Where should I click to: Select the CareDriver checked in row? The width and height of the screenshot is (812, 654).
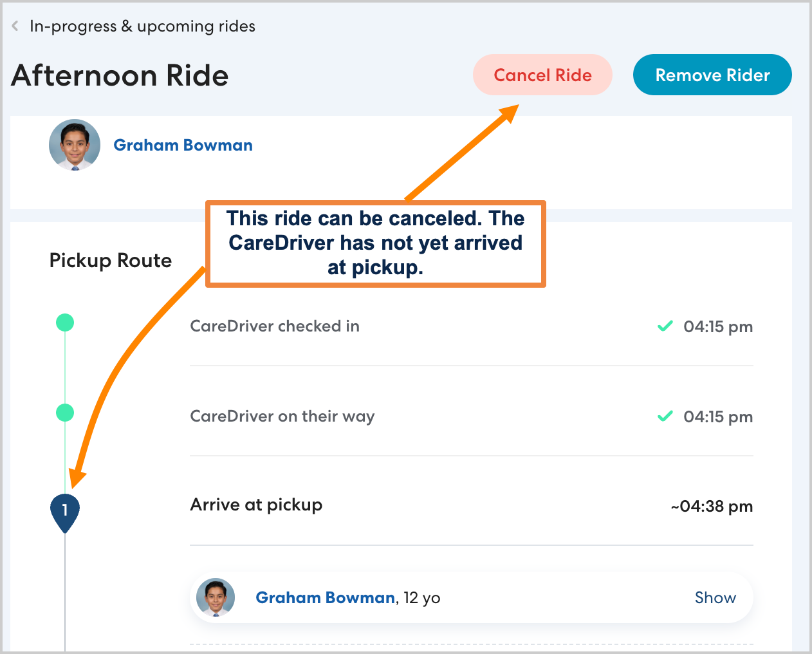click(x=275, y=326)
